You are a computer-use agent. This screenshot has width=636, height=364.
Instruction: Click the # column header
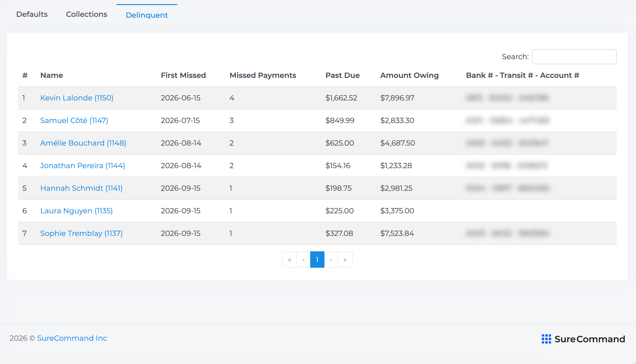coord(25,75)
